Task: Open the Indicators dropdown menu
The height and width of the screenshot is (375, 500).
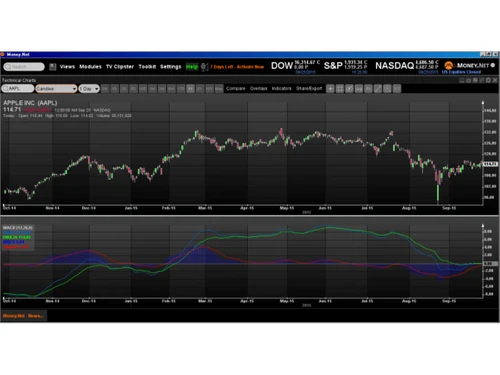Action: (281, 88)
